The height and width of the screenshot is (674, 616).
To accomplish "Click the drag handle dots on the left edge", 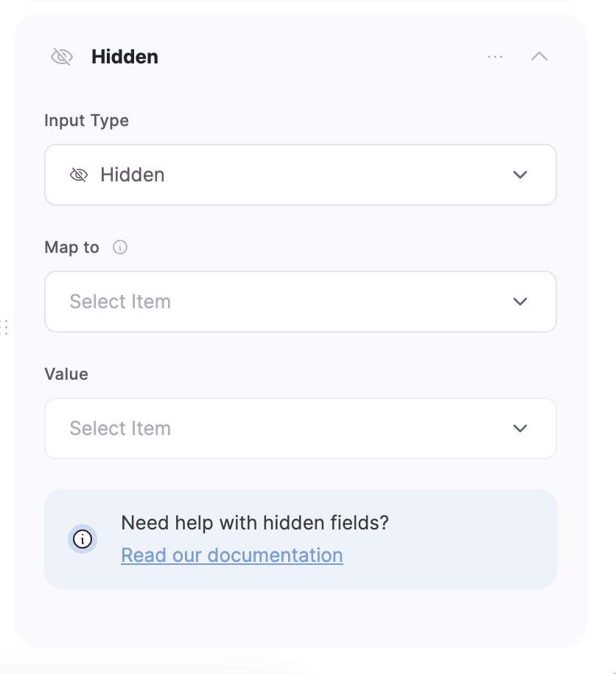I will coord(4,327).
